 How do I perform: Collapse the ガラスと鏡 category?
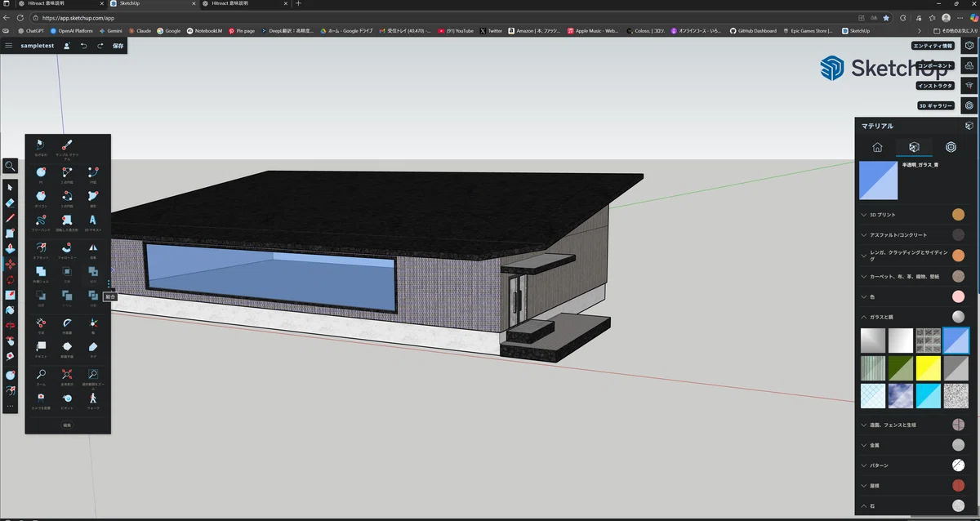[914, 317]
